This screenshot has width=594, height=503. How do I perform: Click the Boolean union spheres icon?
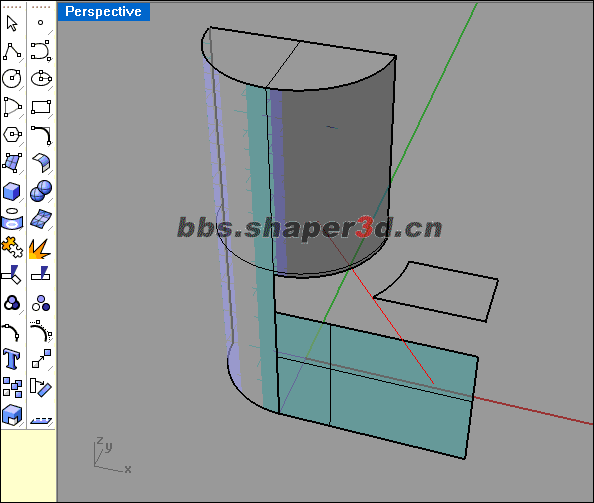point(41,191)
